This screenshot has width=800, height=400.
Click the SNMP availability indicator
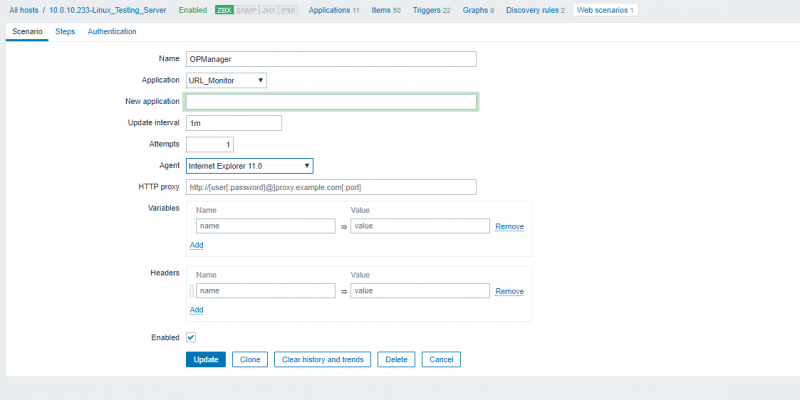(x=246, y=10)
